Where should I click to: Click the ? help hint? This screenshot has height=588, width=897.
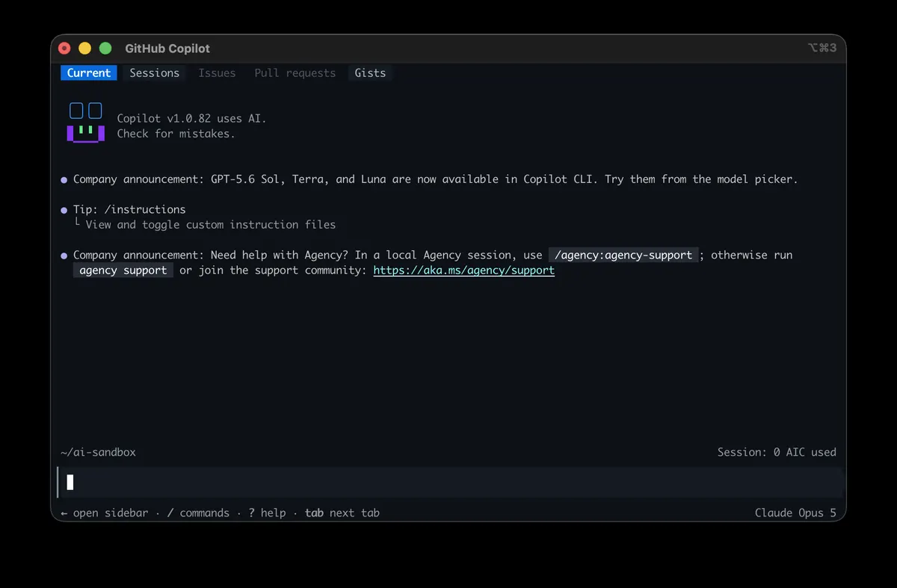coord(267,513)
